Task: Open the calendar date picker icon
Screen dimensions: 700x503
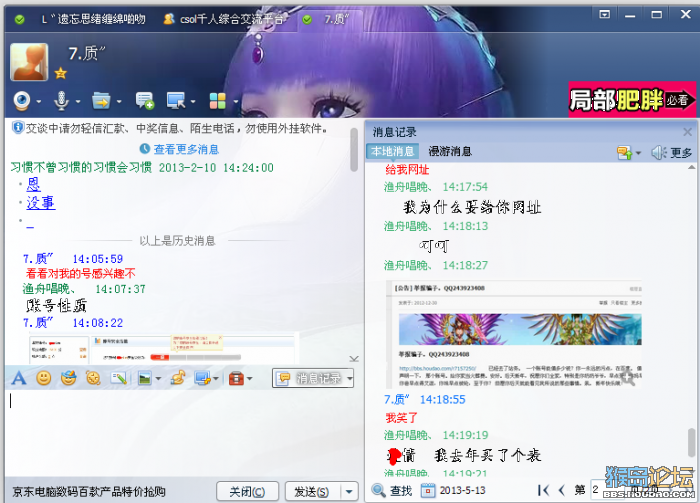Action: click(x=428, y=491)
